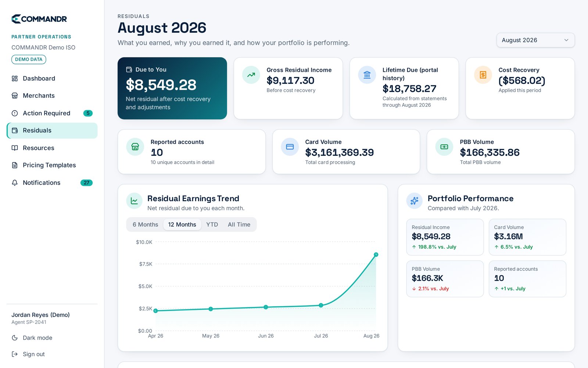This screenshot has width=588, height=368.
Task: Click the PBB Volume cash icon
Action: [444, 147]
